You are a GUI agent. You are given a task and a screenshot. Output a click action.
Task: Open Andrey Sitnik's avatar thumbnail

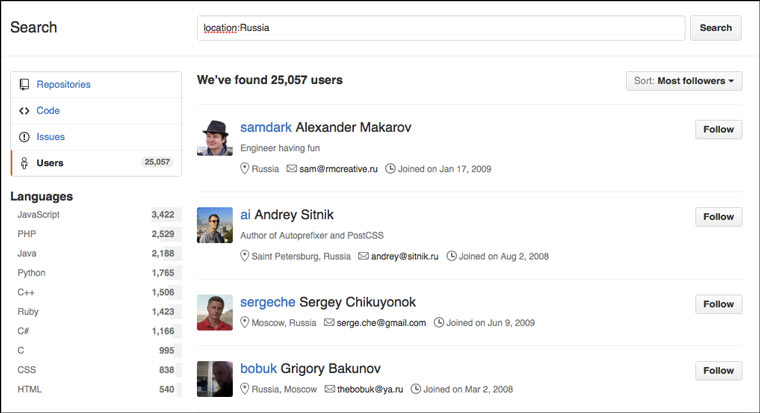point(215,225)
